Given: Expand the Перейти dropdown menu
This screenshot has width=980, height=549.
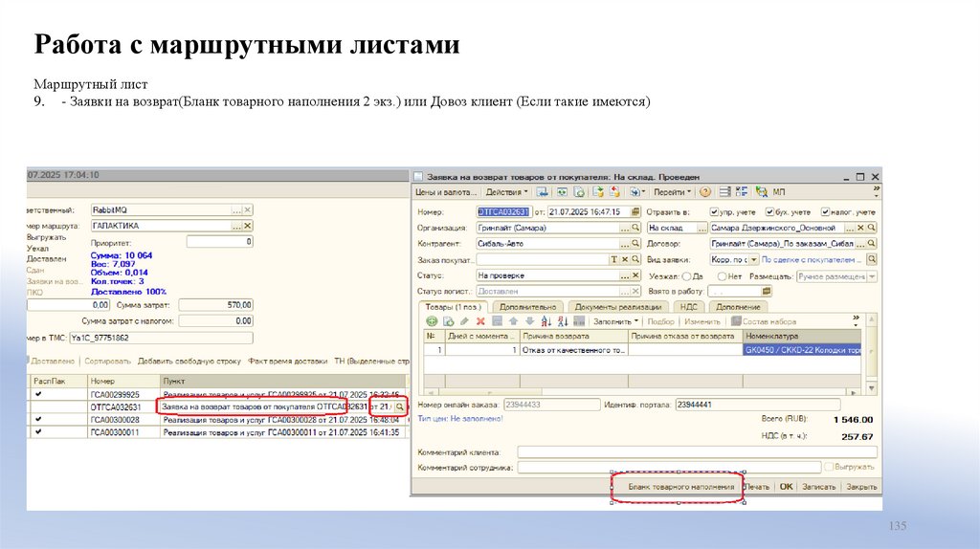Looking at the screenshot, I should pyautogui.click(x=672, y=192).
